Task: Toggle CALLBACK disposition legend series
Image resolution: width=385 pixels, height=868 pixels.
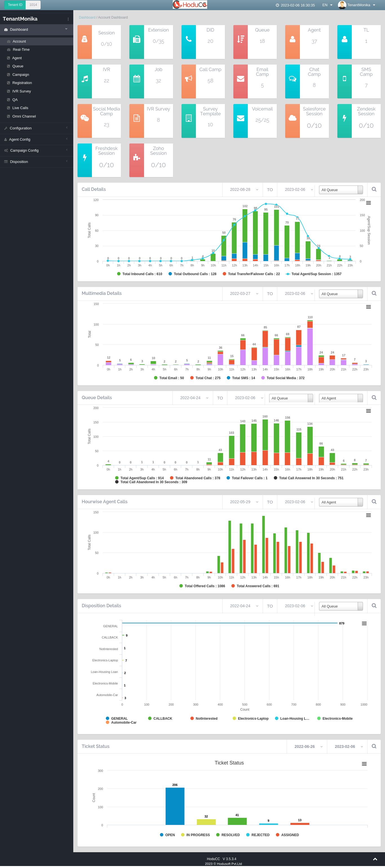Action: [x=160, y=718]
